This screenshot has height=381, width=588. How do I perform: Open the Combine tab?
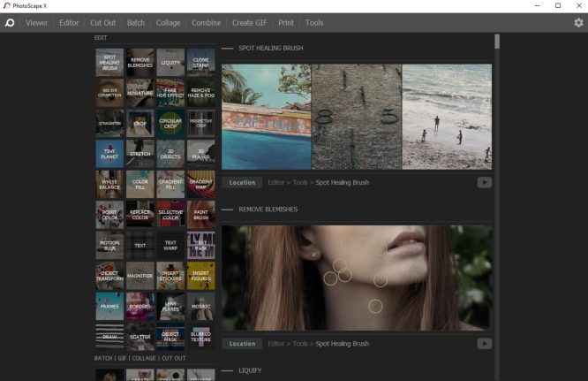pyautogui.click(x=207, y=23)
